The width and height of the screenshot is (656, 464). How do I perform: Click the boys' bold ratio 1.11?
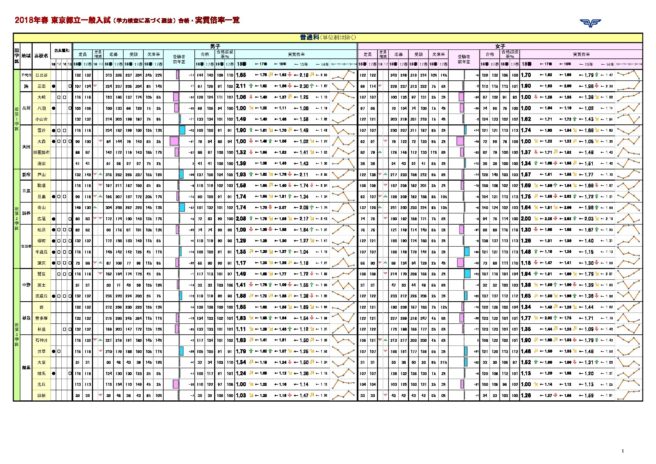point(241,329)
